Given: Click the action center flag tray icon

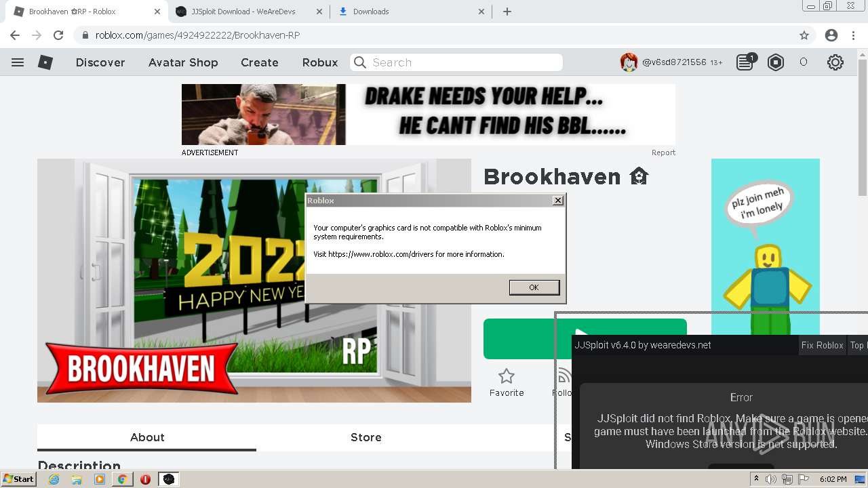Looking at the screenshot, I should pos(804,479).
